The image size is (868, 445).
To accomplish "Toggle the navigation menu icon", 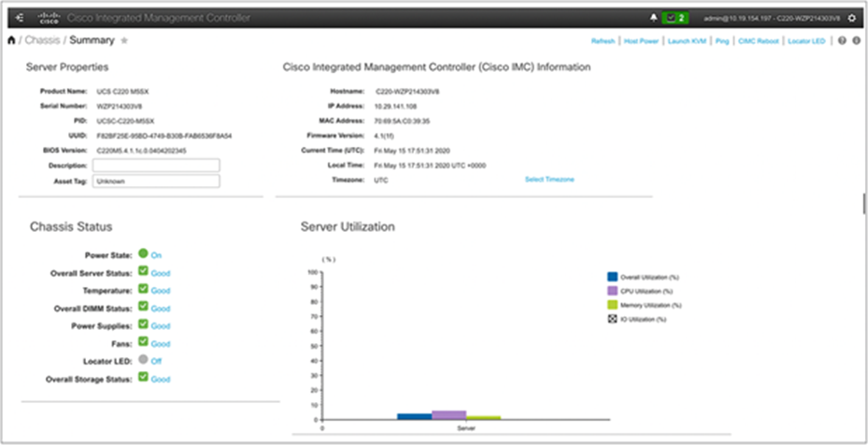I will (x=20, y=18).
